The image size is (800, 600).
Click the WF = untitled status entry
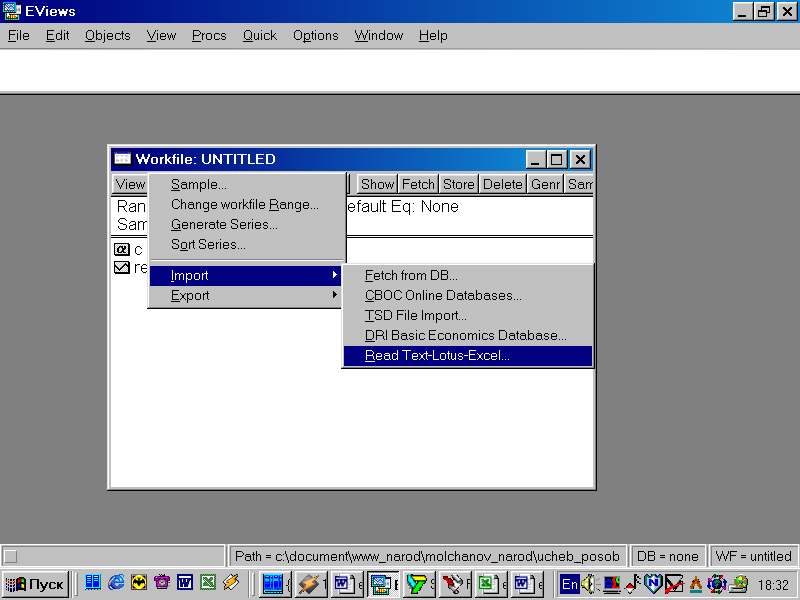click(753, 556)
